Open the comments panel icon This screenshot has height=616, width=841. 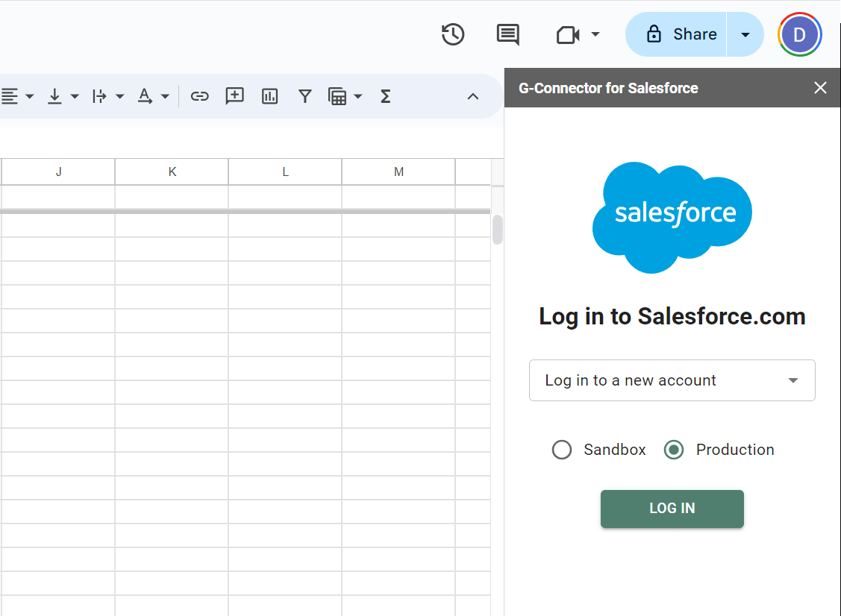click(507, 34)
